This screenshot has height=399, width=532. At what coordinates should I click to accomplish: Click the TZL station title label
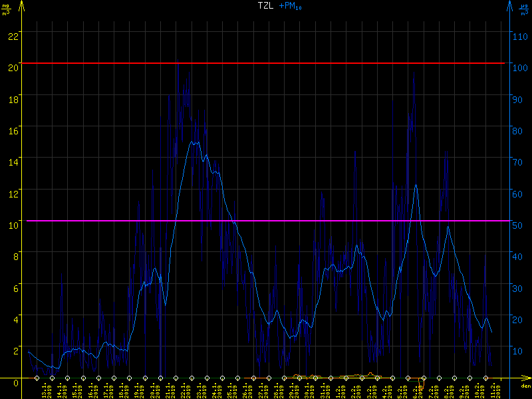tap(265, 5)
